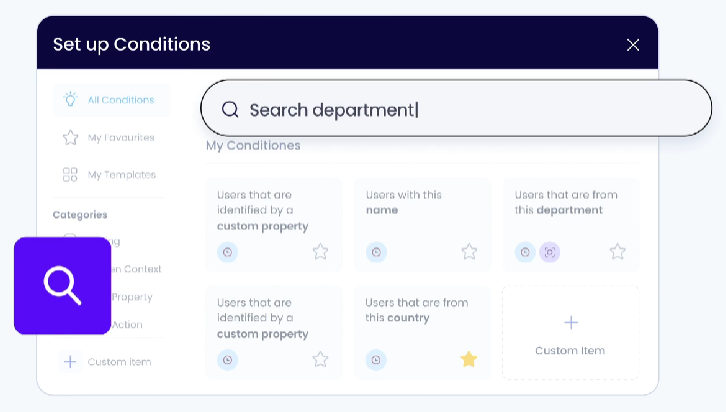Click the Search department input field
This screenshot has height=412, width=726.
(456, 108)
